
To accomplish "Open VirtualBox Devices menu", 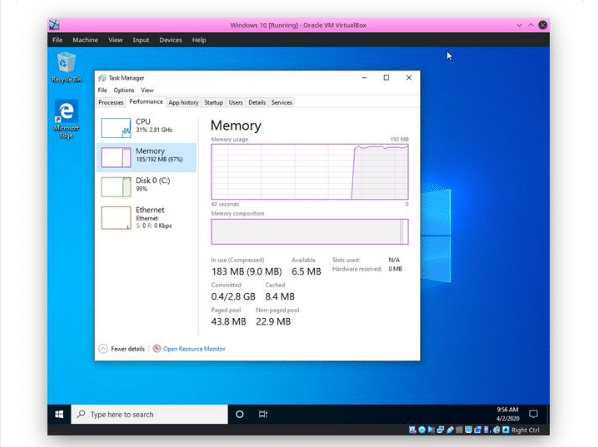I will [170, 40].
